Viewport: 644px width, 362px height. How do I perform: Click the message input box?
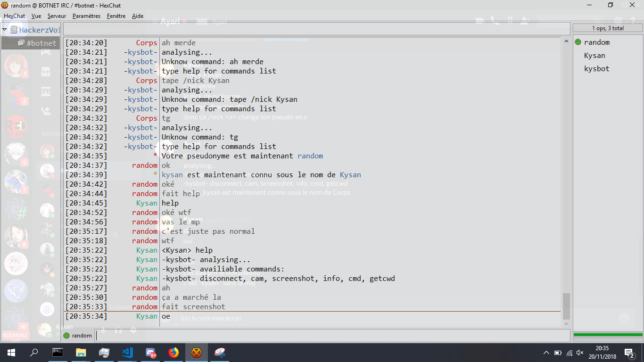[x=332, y=336]
